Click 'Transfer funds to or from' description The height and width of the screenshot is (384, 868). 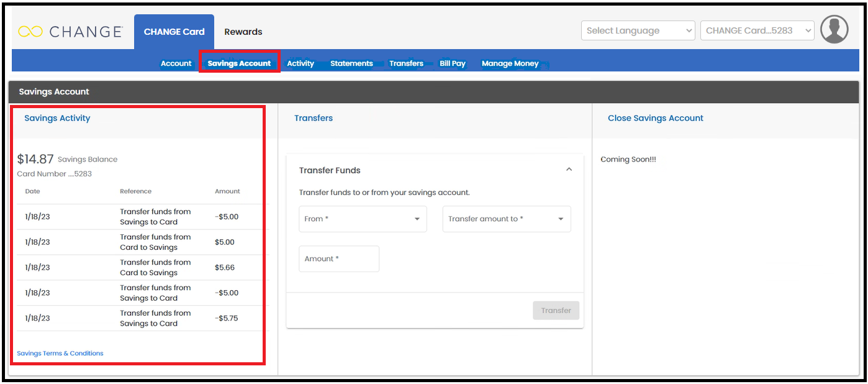384,193
